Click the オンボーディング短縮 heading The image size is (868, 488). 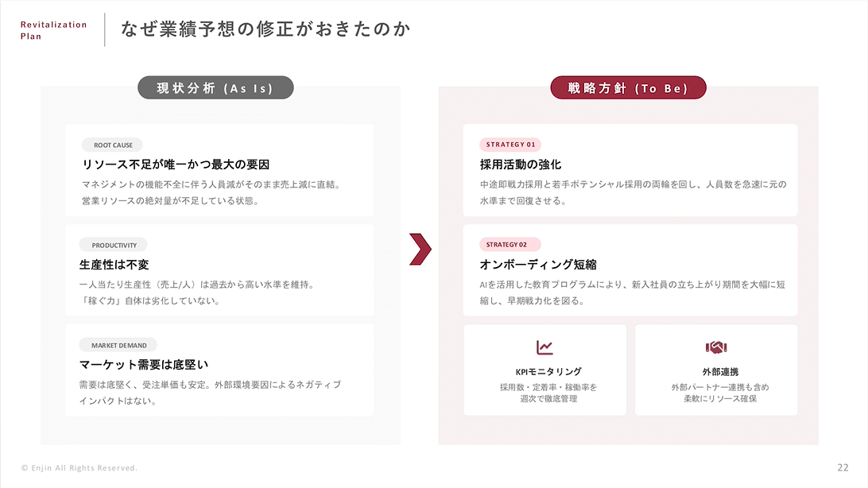(538, 265)
